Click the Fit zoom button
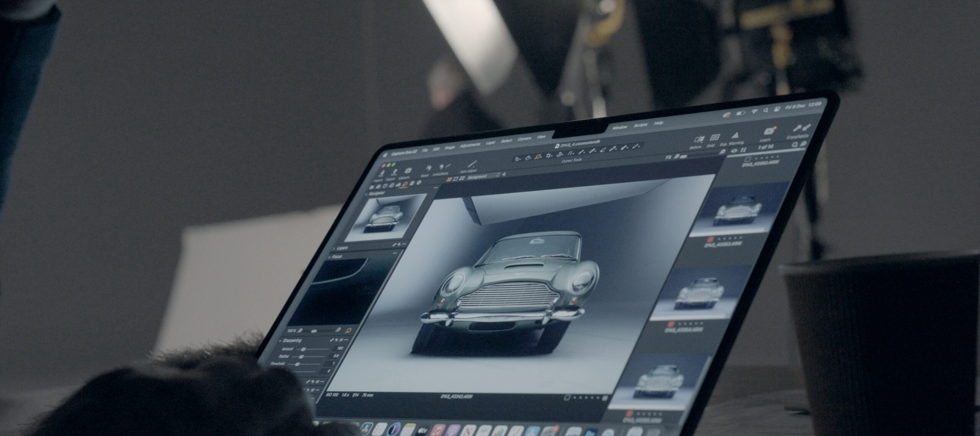 point(668,157)
